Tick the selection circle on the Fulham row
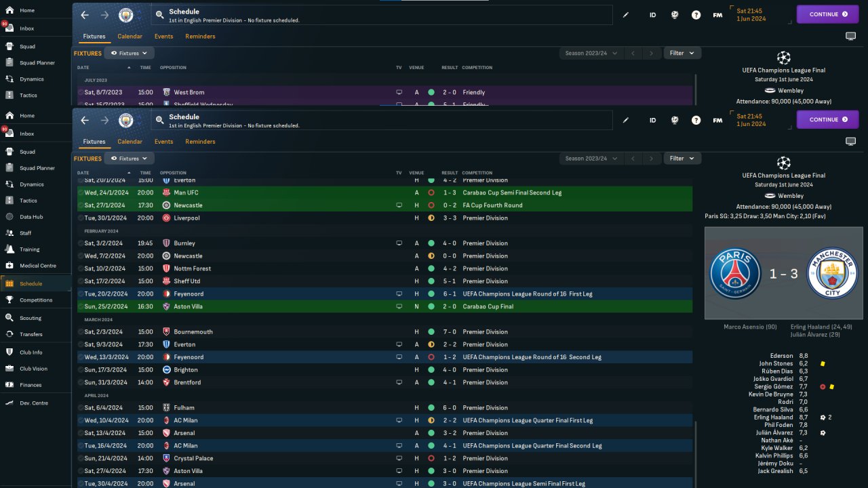Screen dimensions: 868x488 pyautogui.click(x=81, y=408)
